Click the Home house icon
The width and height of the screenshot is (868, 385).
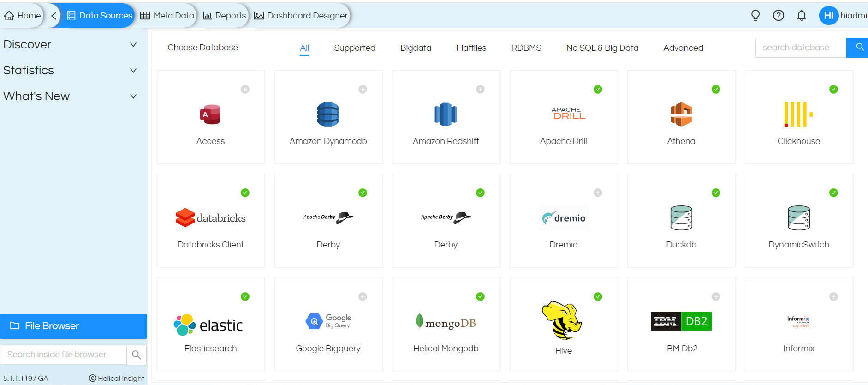click(9, 16)
